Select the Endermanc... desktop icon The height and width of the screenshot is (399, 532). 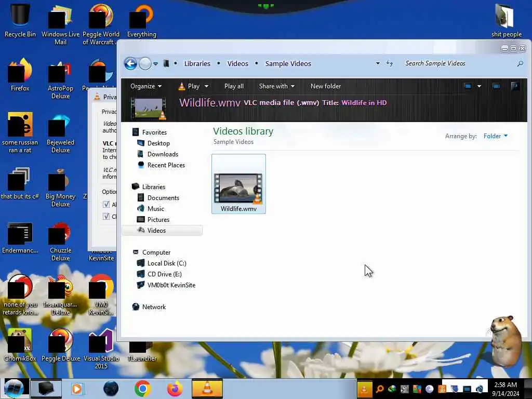tap(20, 237)
